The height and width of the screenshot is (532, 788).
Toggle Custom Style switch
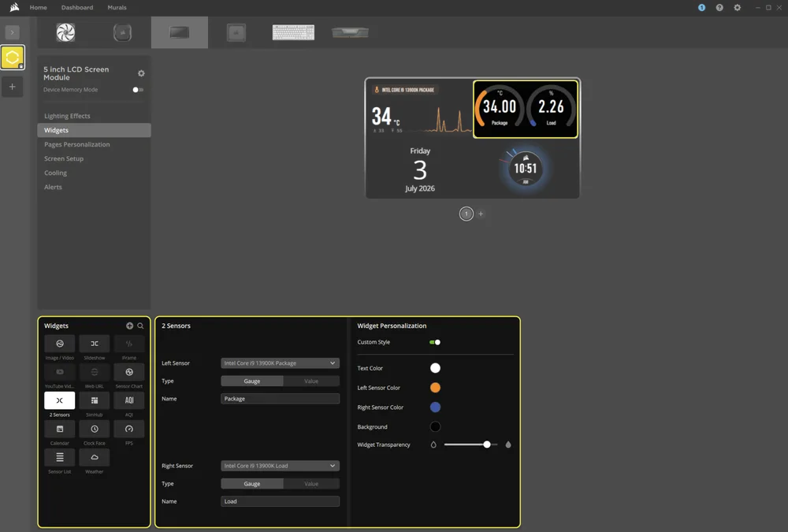[435, 342]
